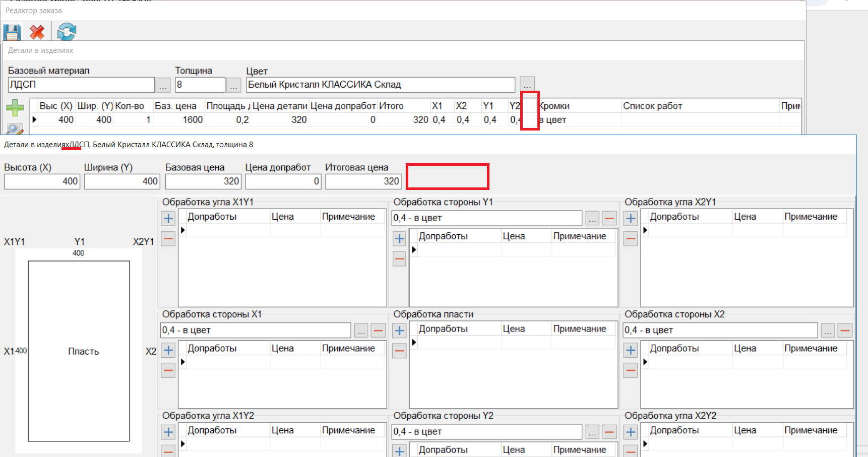Add face processing rework with plus
868x457 pixels.
click(399, 331)
